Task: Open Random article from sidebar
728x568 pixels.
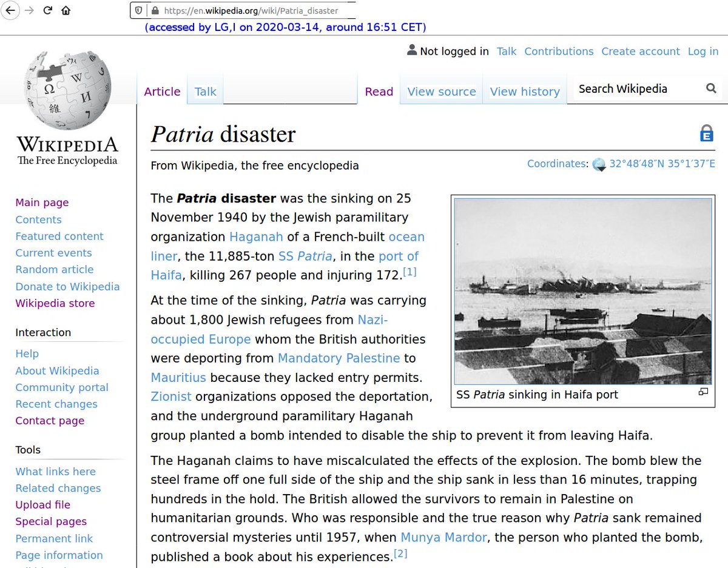Action: pyautogui.click(x=55, y=270)
